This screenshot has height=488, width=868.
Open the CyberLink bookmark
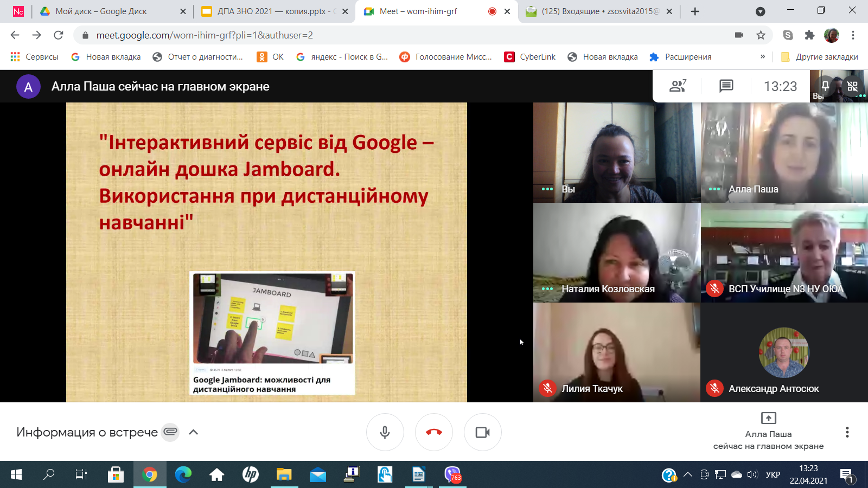pos(530,57)
